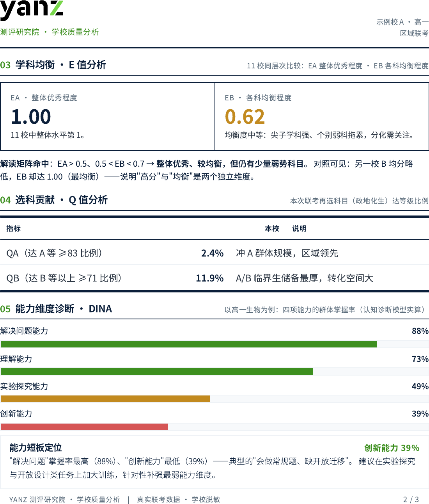Click the "本校" column header

[272, 228]
